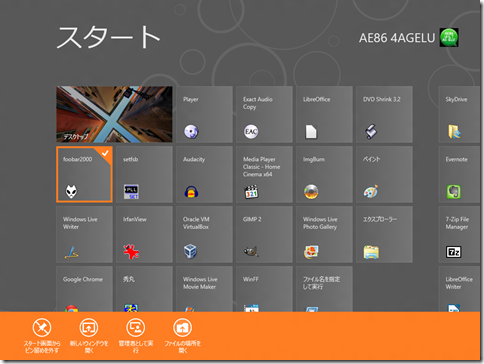The height and width of the screenshot is (364, 484).
Task: Open the IrfanView tile
Action: click(x=144, y=234)
